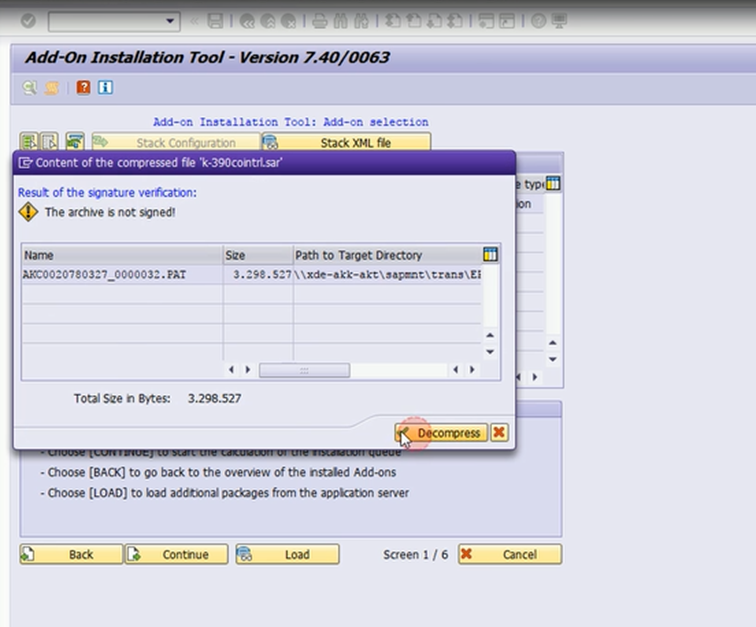Screen dimensions: 756x627
Task: Open column layout settings in file content table
Action: pos(490,255)
